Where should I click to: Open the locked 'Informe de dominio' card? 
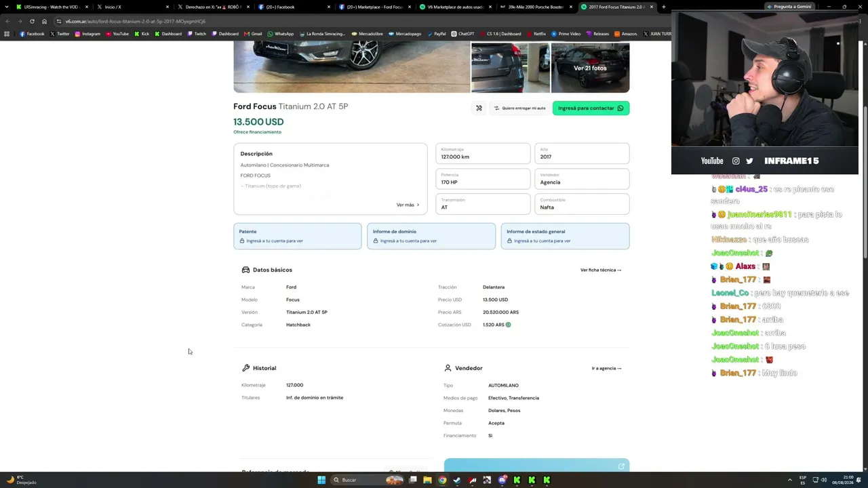[x=431, y=236]
